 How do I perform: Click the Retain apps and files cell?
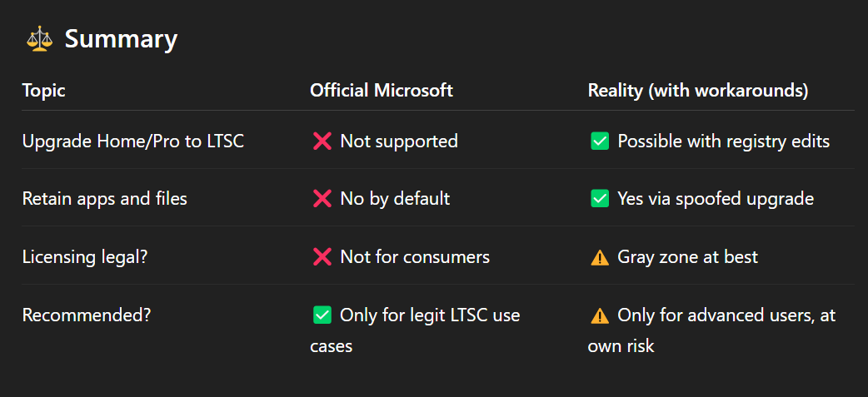pyautogui.click(x=105, y=198)
